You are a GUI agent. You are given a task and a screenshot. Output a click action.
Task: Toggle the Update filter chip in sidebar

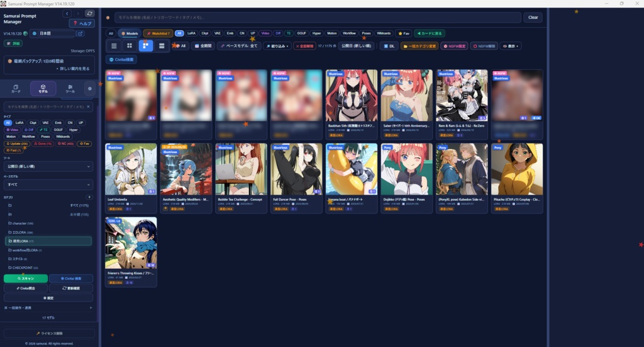pos(17,144)
